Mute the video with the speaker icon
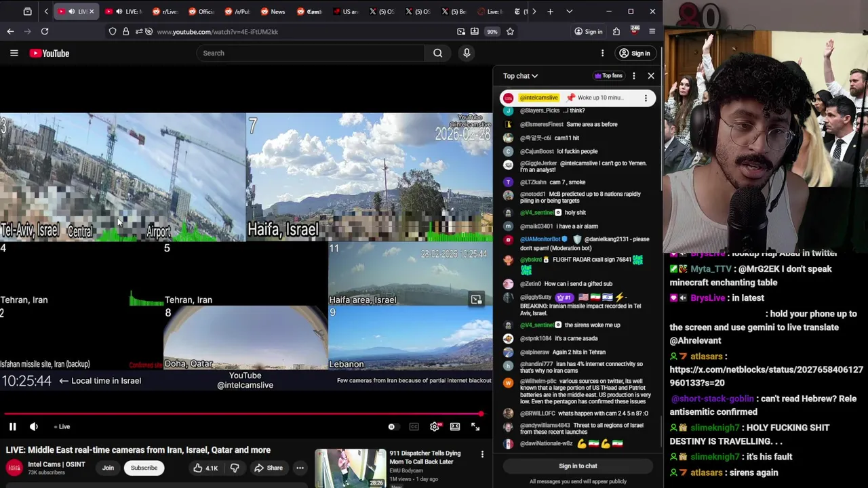The height and width of the screenshot is (488, 868). click(x=34, y=426)
